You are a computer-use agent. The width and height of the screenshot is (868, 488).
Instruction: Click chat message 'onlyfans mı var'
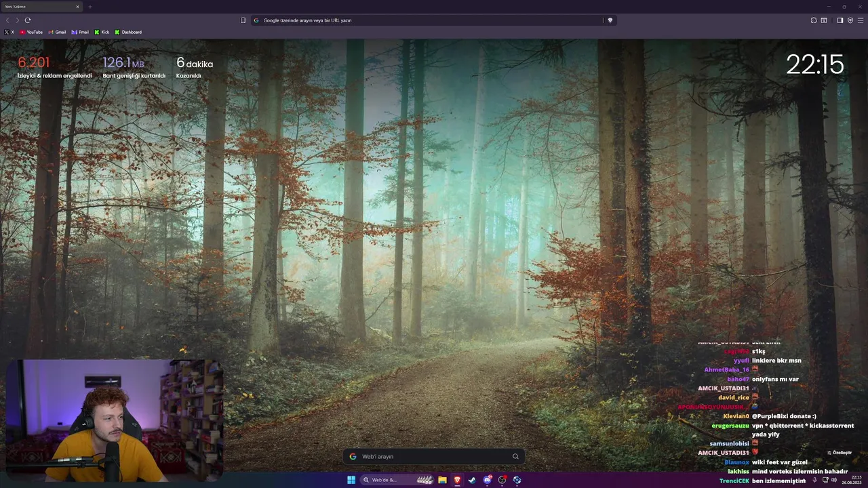pyautogui.click(x=775, y=380)
